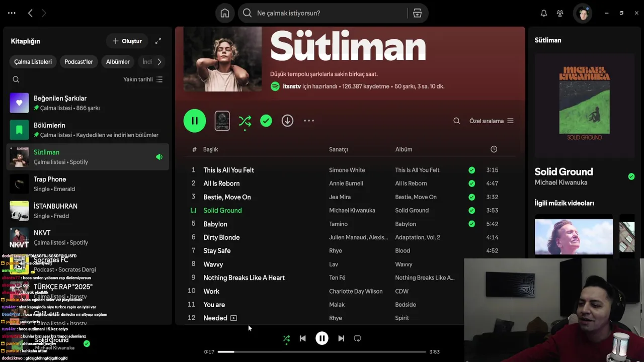
Task: Open the Home icon button
Action: pyautogui.click(x=225, y=13)
